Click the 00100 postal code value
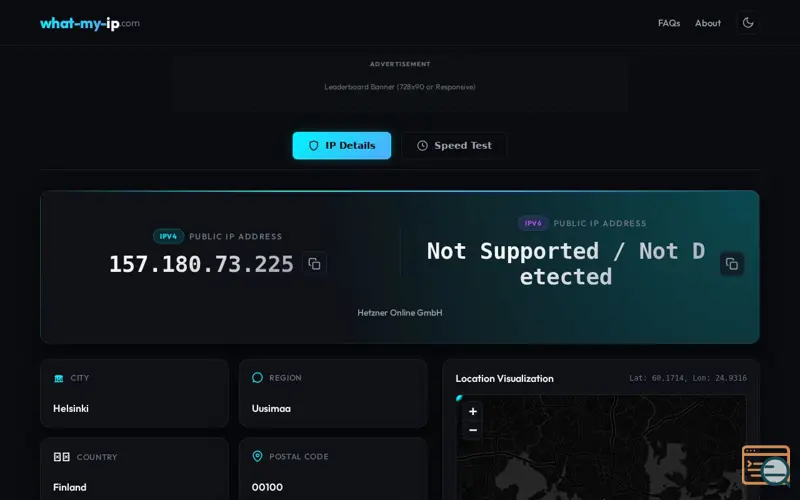The height and width of the screenshot is (500, 800). [x=267, y=487]
